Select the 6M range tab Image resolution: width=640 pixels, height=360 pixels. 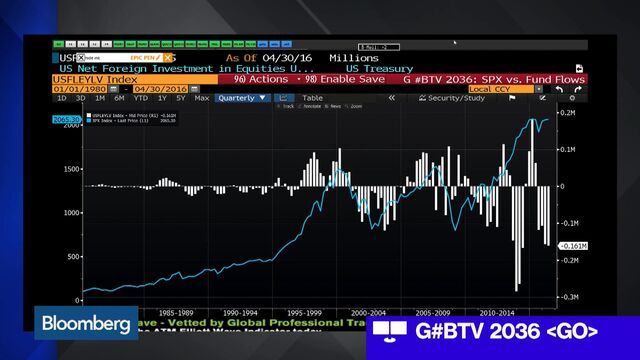coord(119,98)
